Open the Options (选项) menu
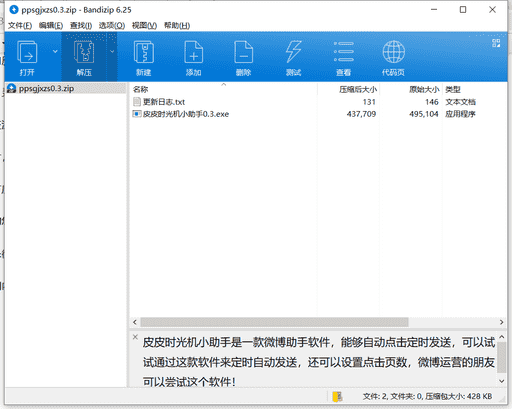The image size is (512, 409). 112,26
